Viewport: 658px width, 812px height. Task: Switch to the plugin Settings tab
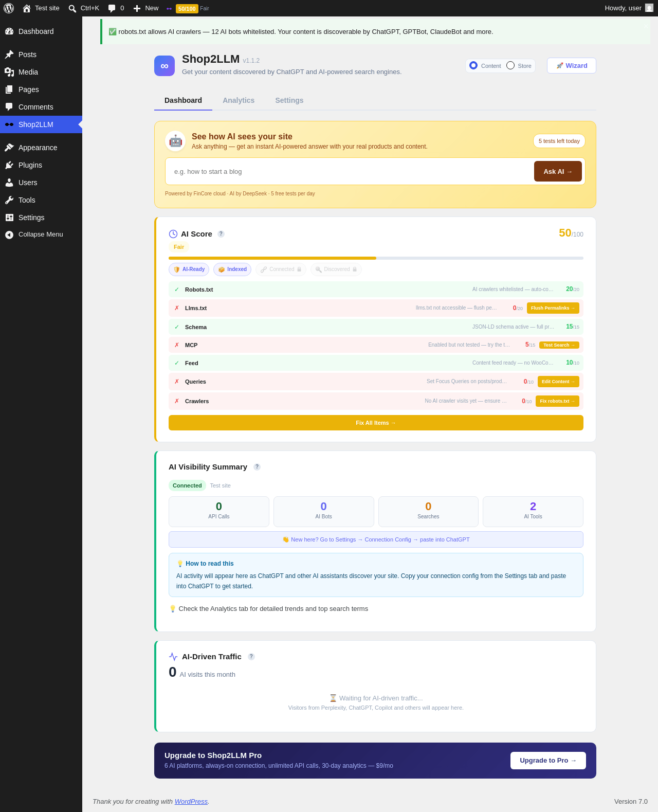click(289, 100)
